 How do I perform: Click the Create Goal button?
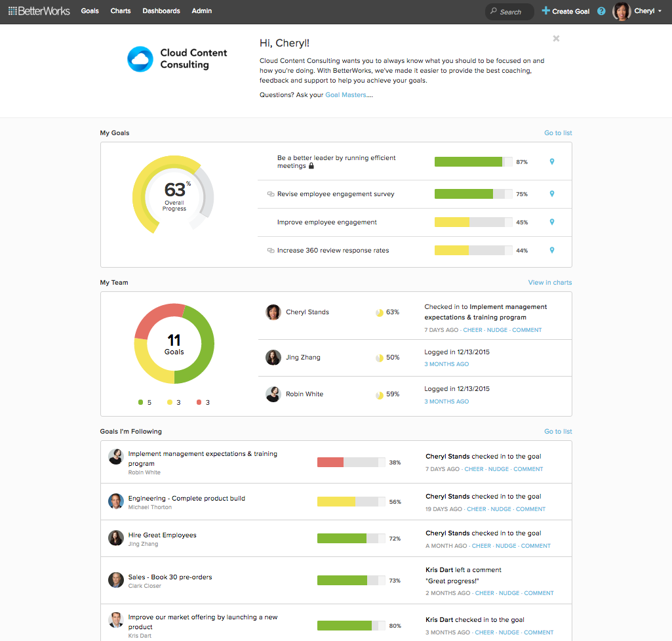point(566,11)
